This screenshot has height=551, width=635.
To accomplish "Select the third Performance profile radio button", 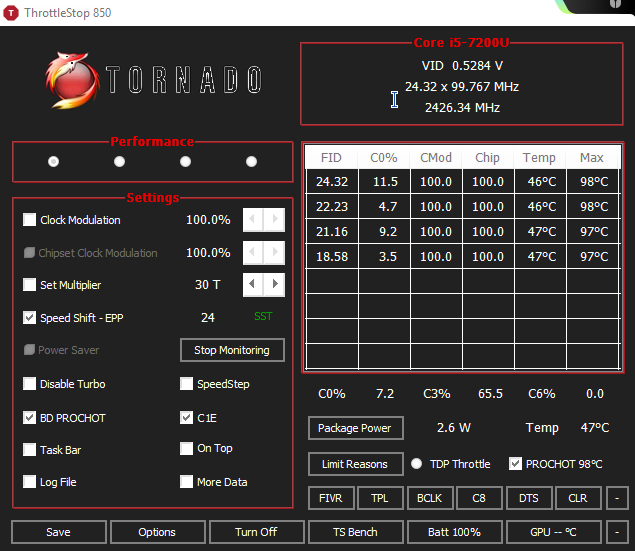I will [185, 162].
